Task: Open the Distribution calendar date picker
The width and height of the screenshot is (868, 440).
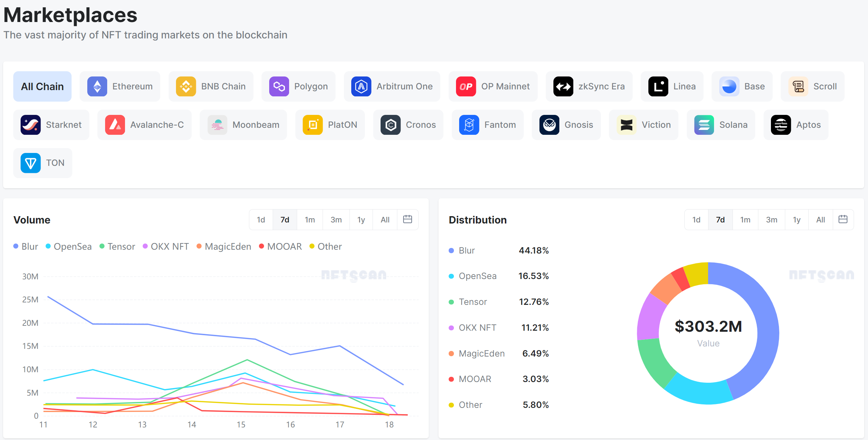Action: (x=843, y=219)
